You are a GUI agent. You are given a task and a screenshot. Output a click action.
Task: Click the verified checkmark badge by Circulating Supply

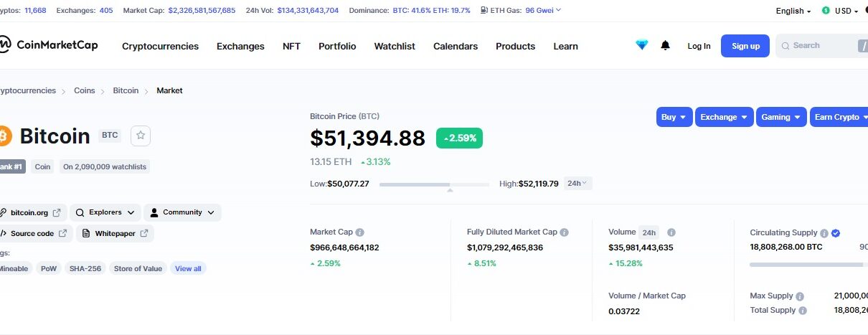click(836, 233)
